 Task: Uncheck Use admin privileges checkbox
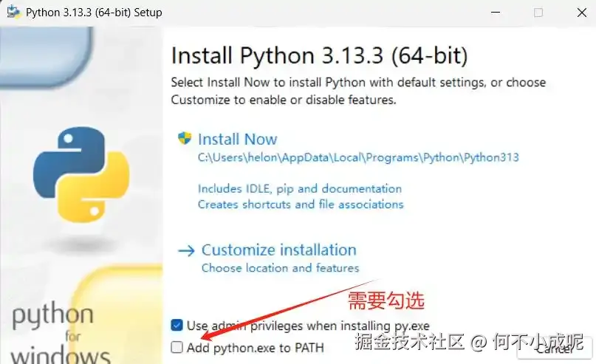(177, 326)
